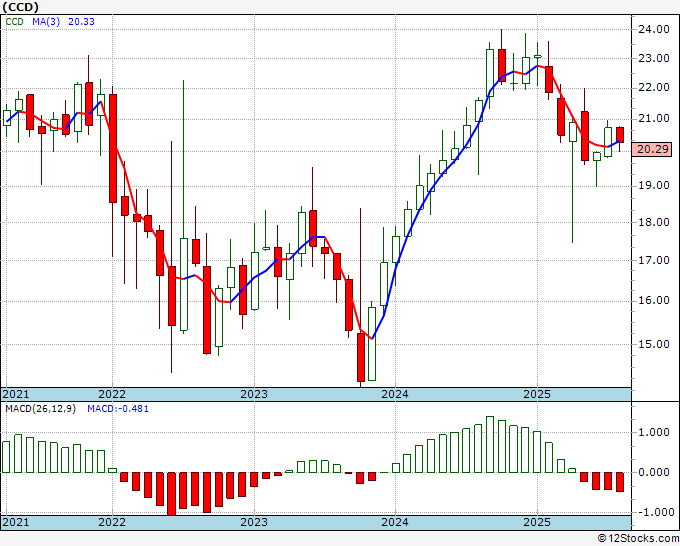Click the 23.00 price axis label

pyautogui.click(x=654, y=58)
